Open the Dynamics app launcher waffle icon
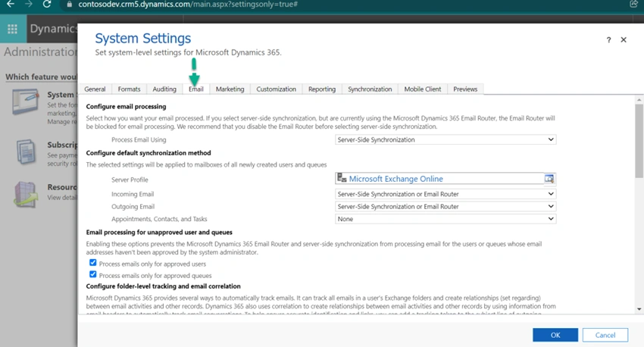Viewport: 644px width, 347px height. tap(12, 29)
